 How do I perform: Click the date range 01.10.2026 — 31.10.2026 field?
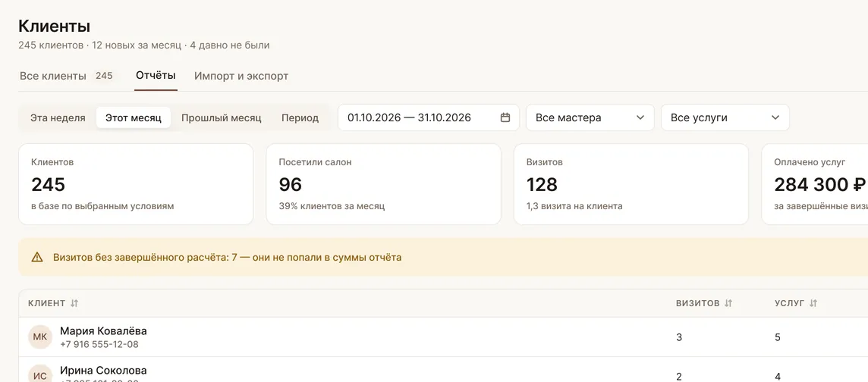(x=429, y=117)
